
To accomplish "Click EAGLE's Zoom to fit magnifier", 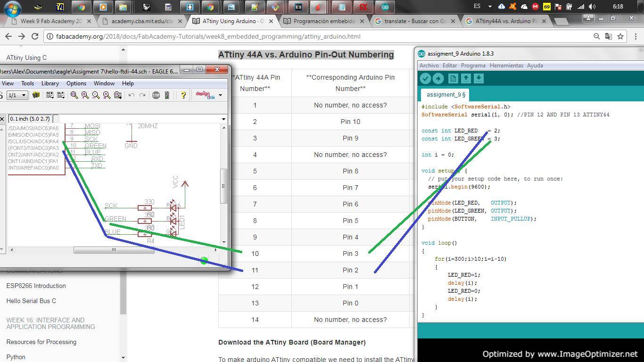I will pyautogui.click(x=74, y=95).
